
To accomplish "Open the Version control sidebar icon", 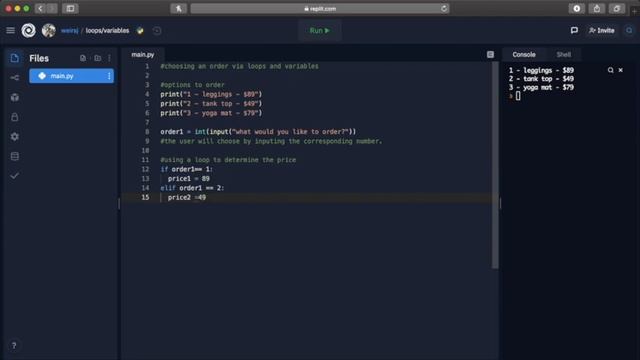I will tap(14, 78).
